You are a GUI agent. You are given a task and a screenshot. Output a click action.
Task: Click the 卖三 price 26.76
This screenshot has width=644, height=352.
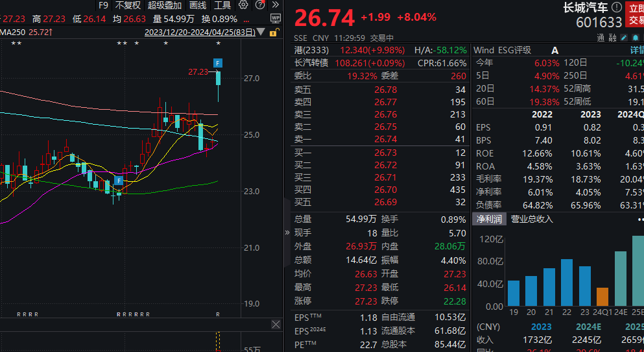pos(386,114)
